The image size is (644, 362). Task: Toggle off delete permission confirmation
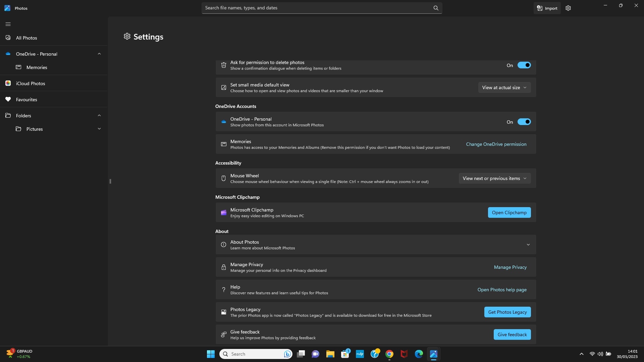pos(524,65)
